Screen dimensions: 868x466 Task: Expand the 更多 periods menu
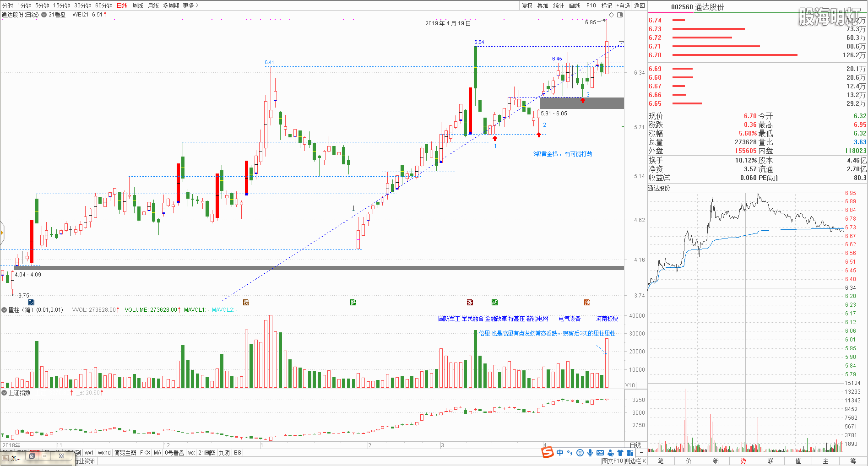click(190, 5)
